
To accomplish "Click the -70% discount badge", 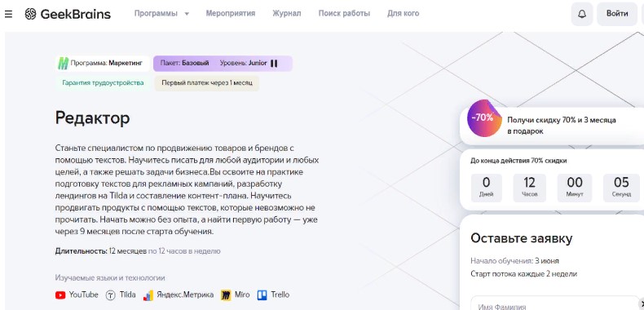I will point(484,118).
